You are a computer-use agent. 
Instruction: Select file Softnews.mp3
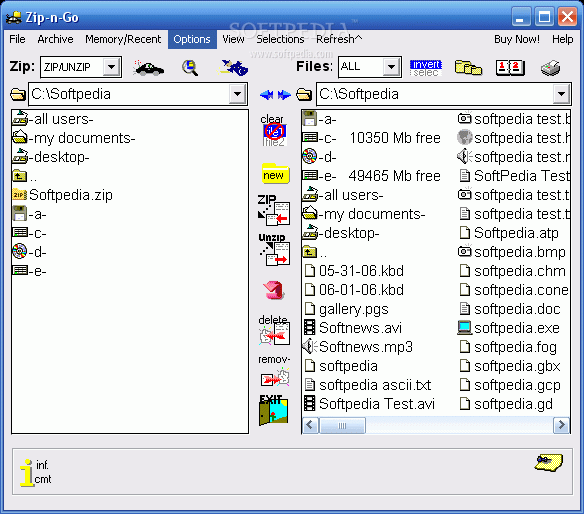358,347
